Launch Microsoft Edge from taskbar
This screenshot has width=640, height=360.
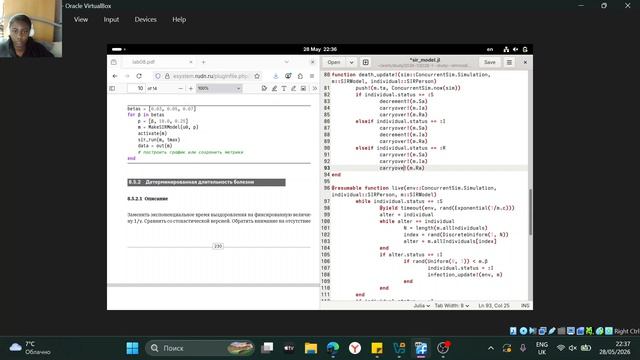click(333, 348)
